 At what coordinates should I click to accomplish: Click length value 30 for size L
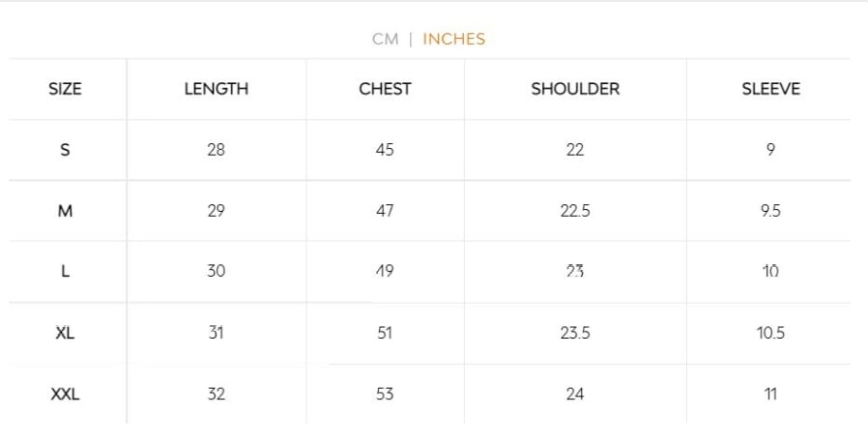coord(217,271)
